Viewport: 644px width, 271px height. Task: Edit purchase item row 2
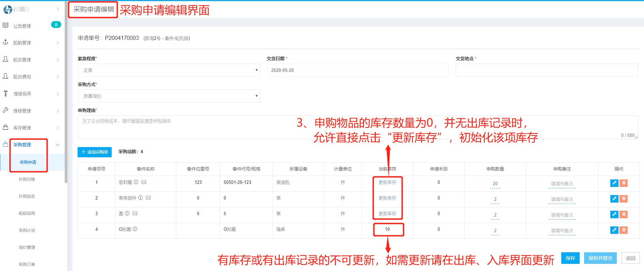[614, 199]
